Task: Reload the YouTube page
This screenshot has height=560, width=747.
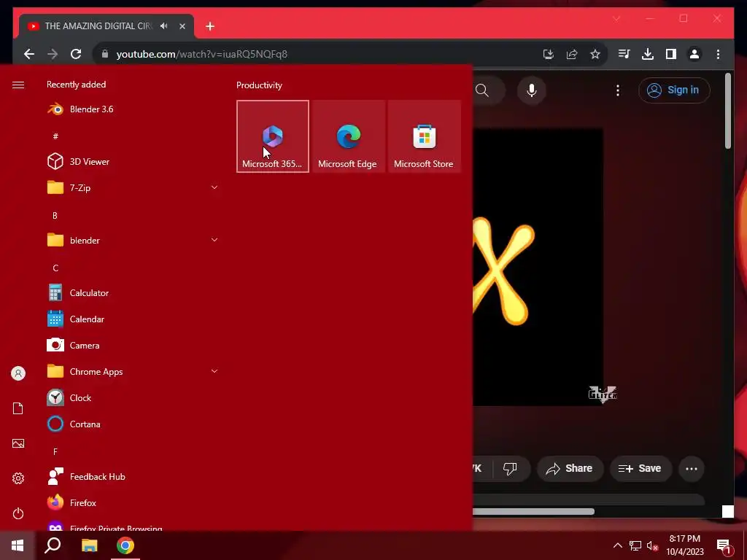Action: [76, 54]
